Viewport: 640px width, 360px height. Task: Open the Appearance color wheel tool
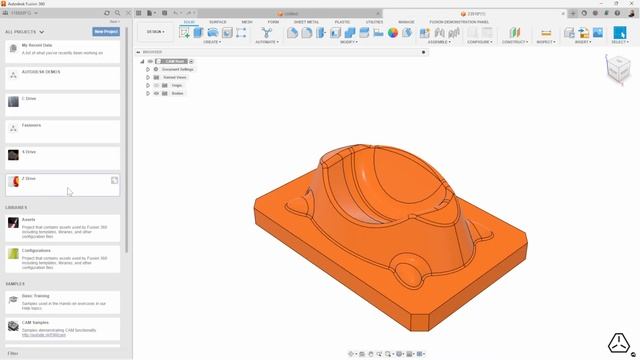tap(393, 33)
